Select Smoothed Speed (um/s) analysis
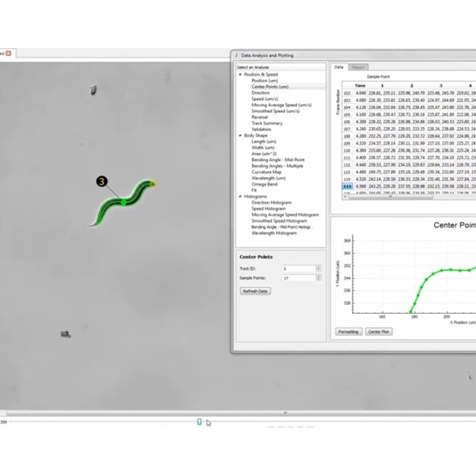476x474 pixels. click(275, 111)
